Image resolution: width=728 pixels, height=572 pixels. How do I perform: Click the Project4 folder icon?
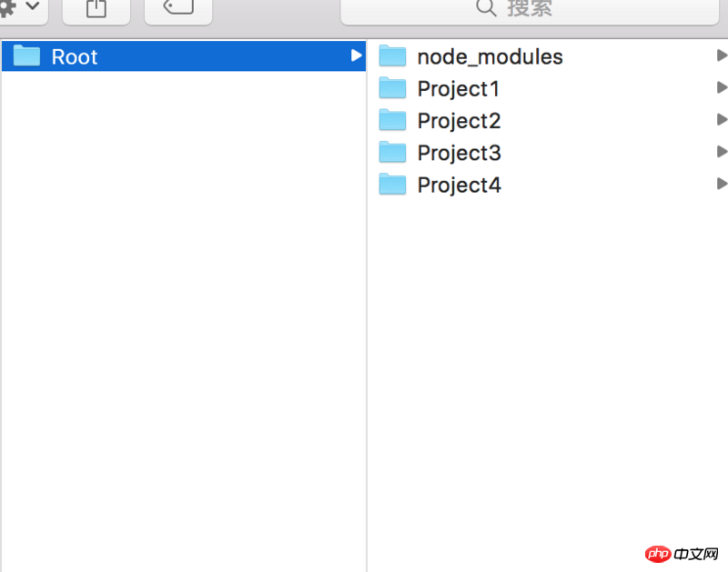coord(392,185)
